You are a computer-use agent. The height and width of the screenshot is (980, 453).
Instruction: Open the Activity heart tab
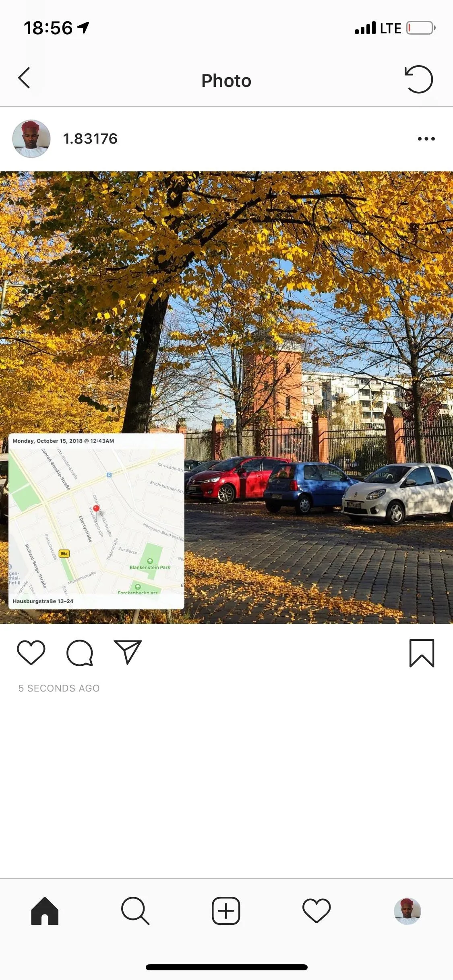[316, 911]
